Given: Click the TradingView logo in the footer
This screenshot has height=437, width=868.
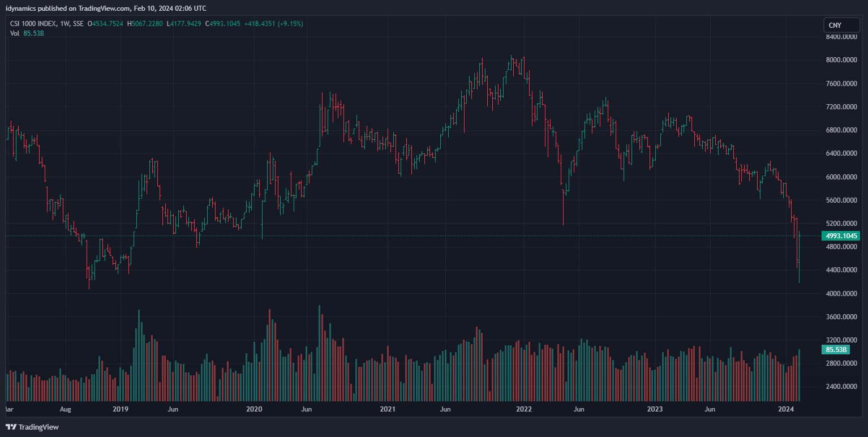Looking at the screenshot, I should click(32, 427).
